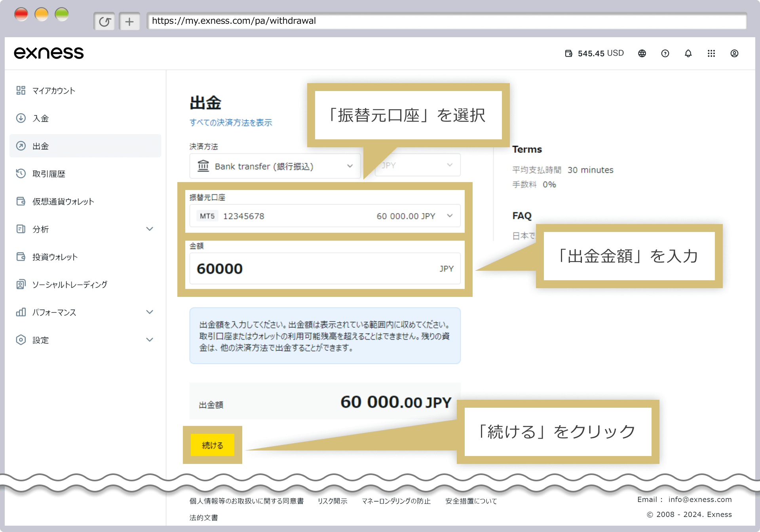
Task: Open a new browser tab with plus
Action: pos(129,21)
